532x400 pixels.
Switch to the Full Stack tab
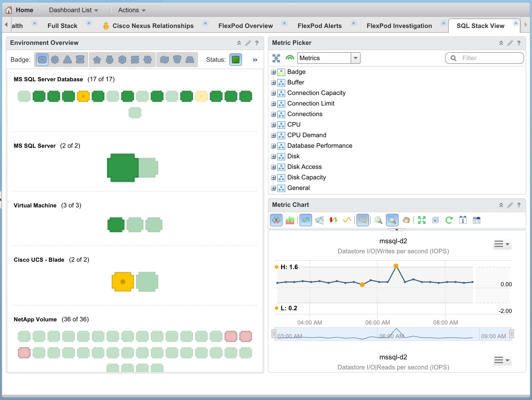62,26
